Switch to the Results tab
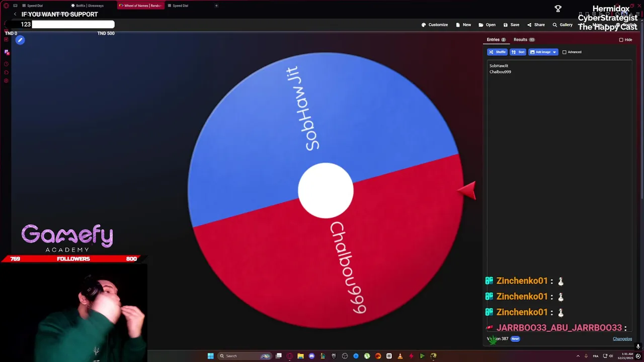Viewport: 644px width, 362px height. (x=524, y=40)
